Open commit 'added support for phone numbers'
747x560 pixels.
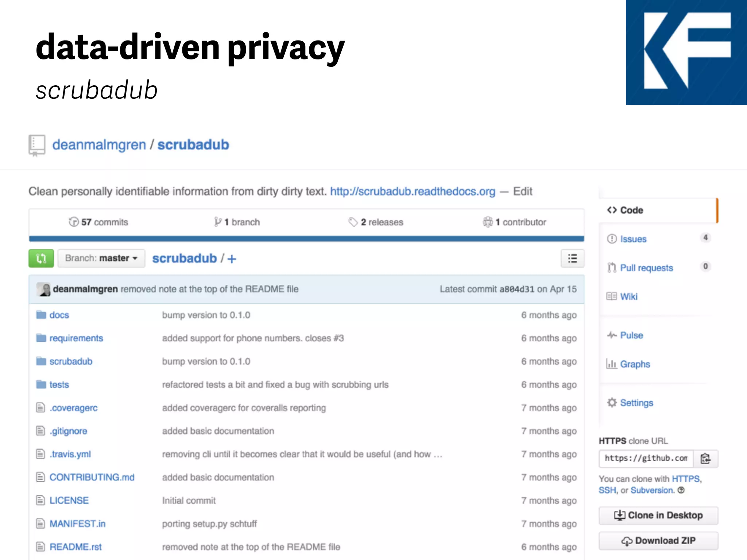[x=253, y=338]
